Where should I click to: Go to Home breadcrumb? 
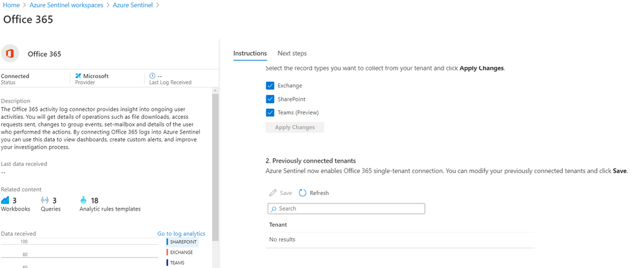[11, 5]
